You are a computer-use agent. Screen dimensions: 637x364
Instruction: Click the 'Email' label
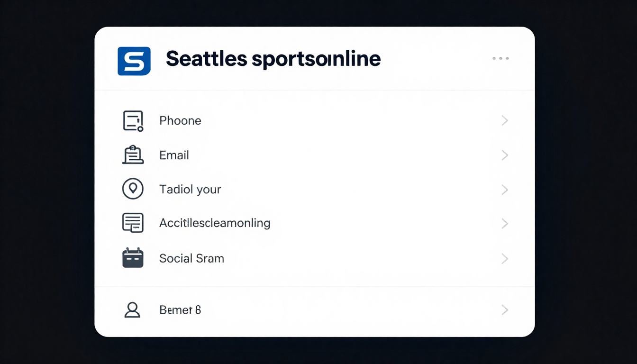(x=174, y=155)
